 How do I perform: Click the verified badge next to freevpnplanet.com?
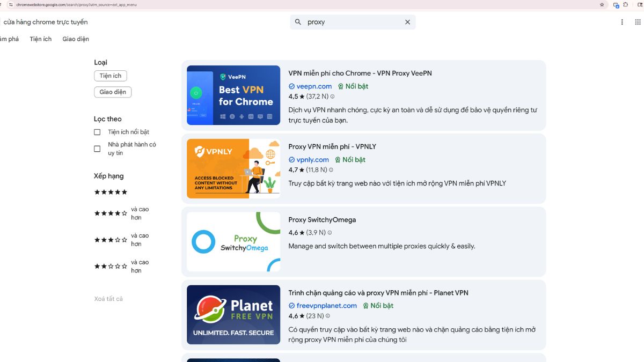tap(291, 306)
